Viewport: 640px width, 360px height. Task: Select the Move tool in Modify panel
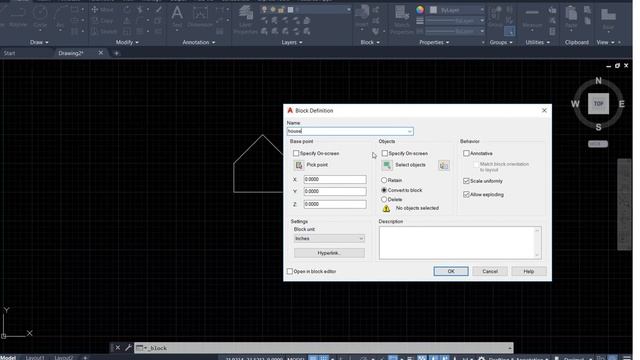tap(103, 9)
